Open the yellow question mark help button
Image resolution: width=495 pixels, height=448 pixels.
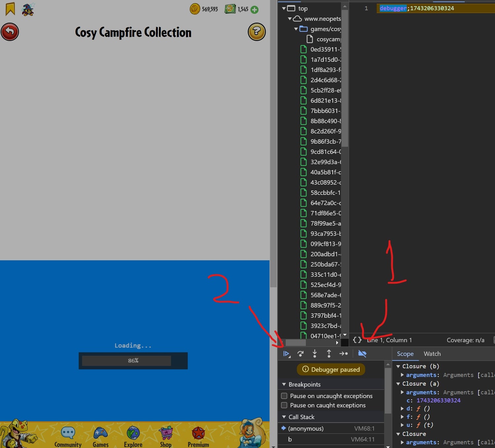coord(257,32)
